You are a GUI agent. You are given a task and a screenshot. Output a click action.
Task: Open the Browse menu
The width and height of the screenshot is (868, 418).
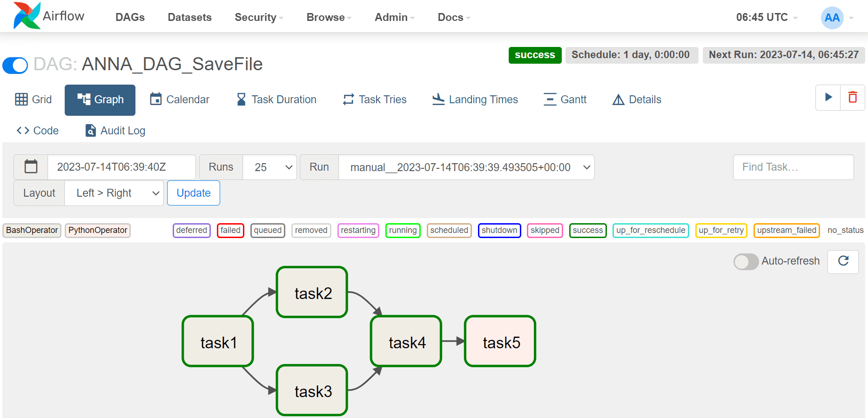pos(329,17)
